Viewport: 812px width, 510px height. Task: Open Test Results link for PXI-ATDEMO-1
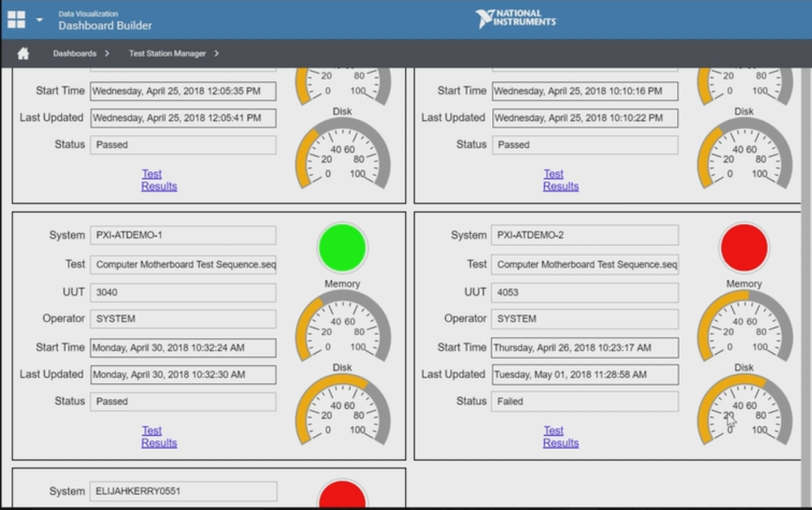159,436
